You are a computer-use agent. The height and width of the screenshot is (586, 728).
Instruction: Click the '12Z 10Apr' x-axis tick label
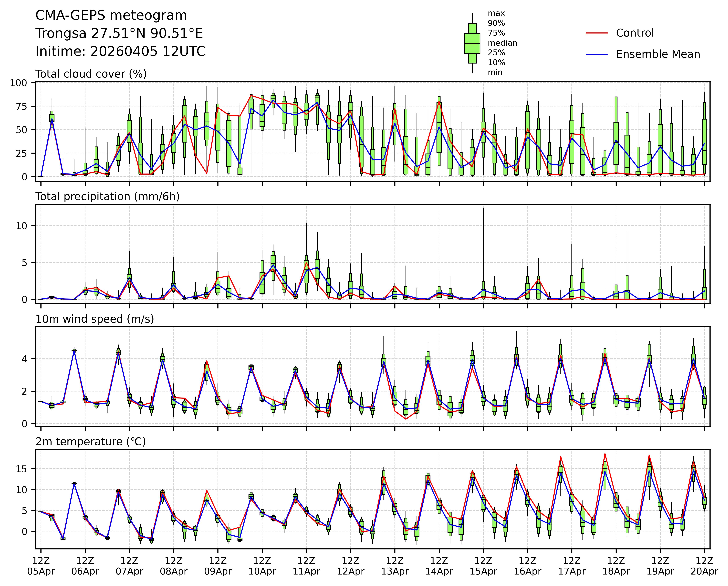coord(262,566)
